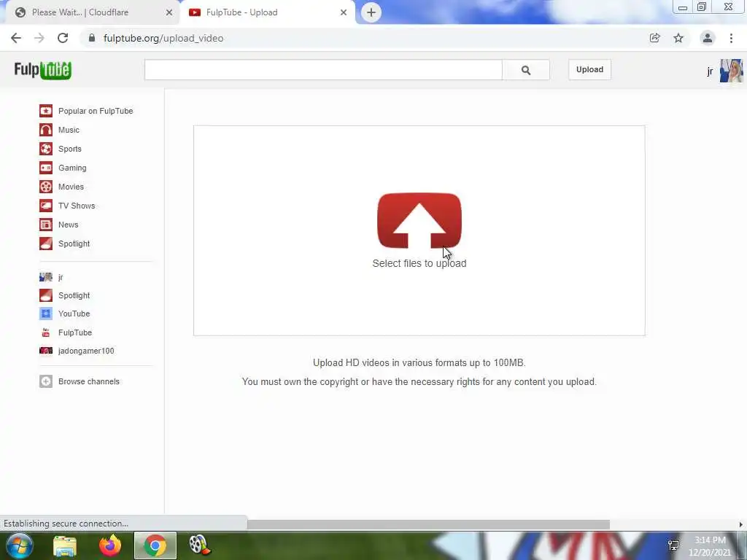
Task: Click the Chrome taskbar icon
Action: click(155, 545)
